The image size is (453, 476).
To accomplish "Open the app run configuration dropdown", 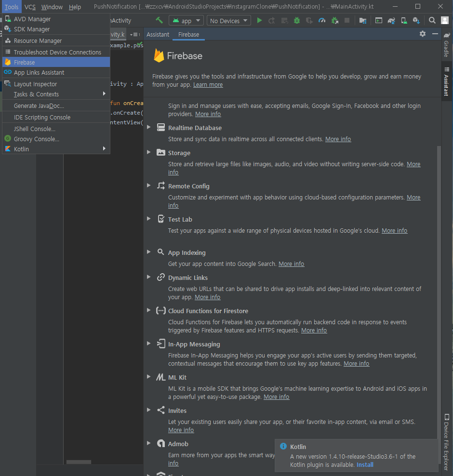I will point(186,21).
